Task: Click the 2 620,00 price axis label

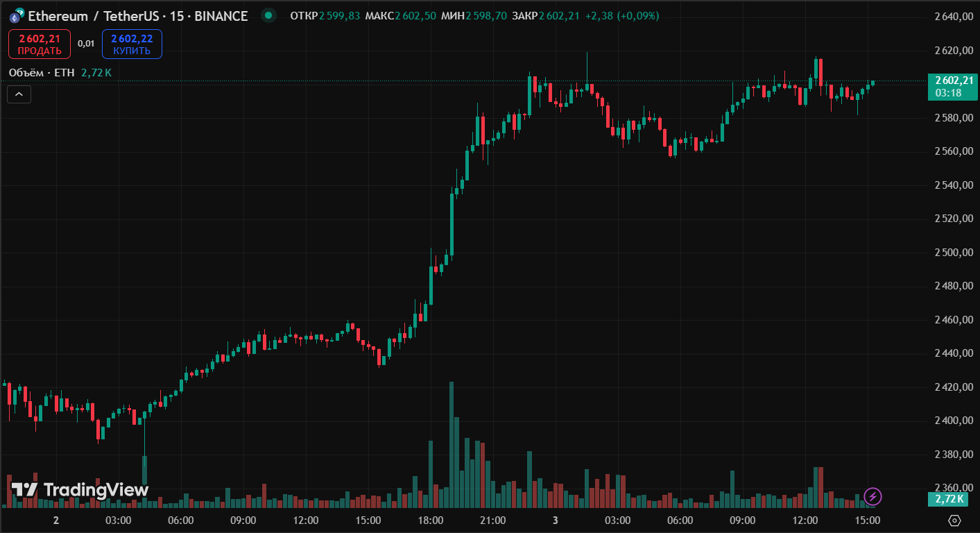Action: (954, 51)
